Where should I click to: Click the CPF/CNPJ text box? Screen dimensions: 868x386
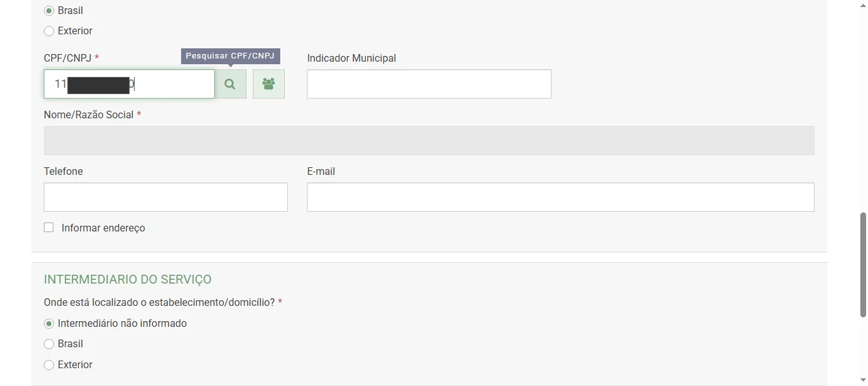[x=129, y=83]
